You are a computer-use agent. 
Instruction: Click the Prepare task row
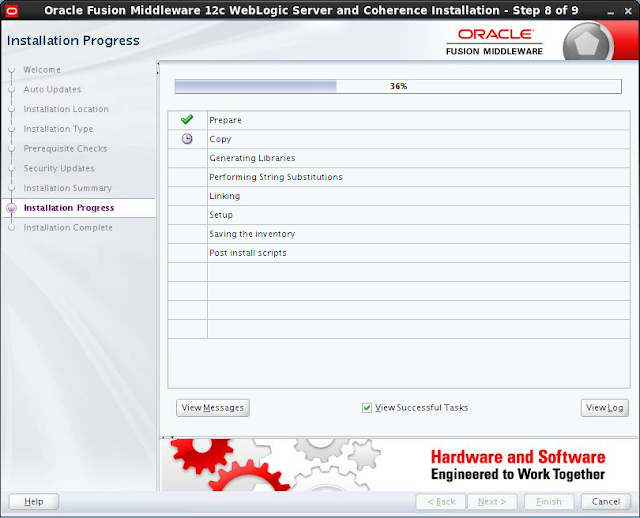pos(399,120)
